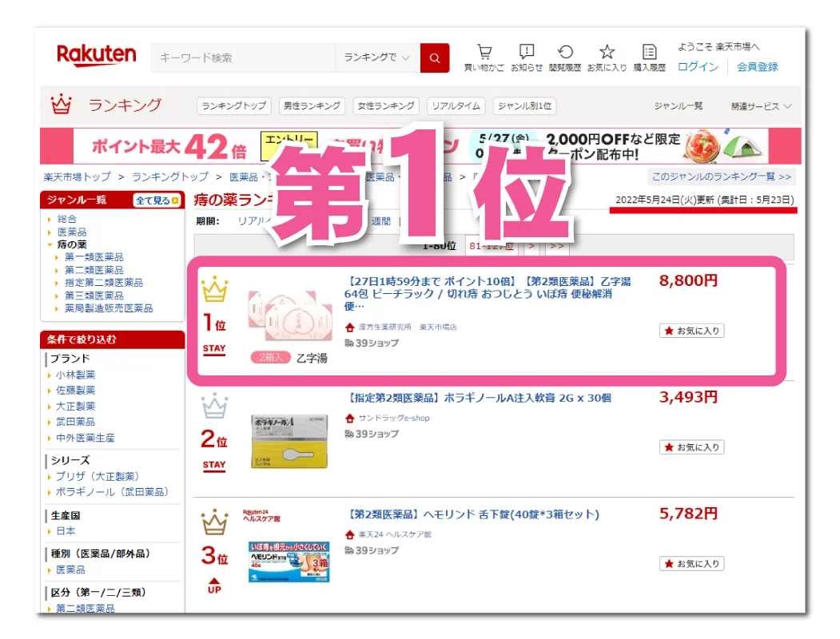This screenshot has height=639, width=840.
Task: Click the ポイント最大42倍 promotional banner
Action: click(420, 145)
